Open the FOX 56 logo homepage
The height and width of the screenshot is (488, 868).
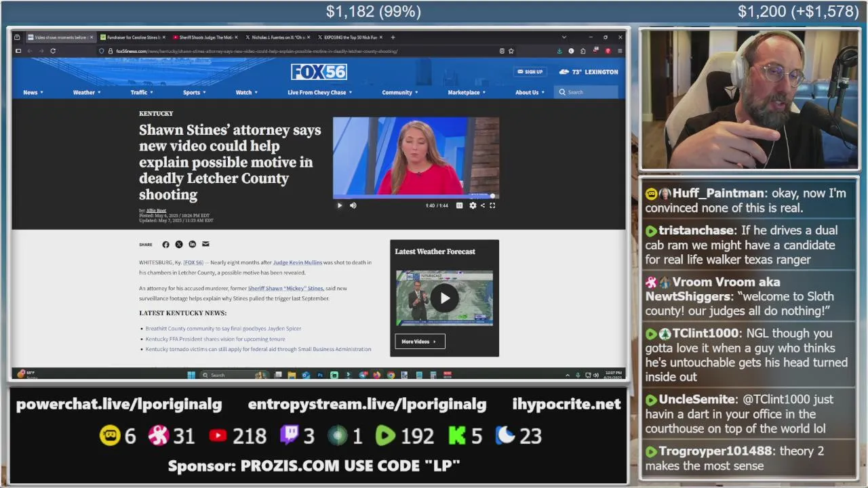point(319,72)
